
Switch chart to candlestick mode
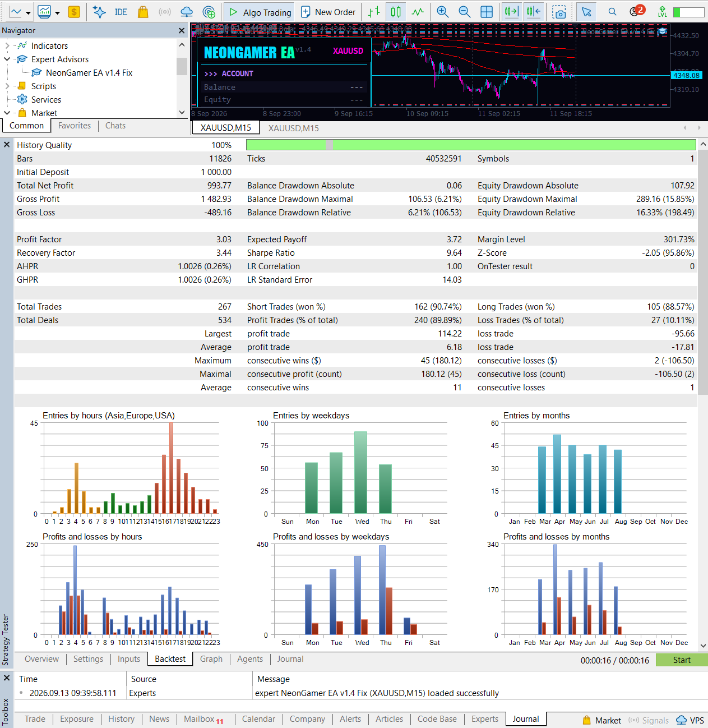pyautogui.click(x=396, y=12)
